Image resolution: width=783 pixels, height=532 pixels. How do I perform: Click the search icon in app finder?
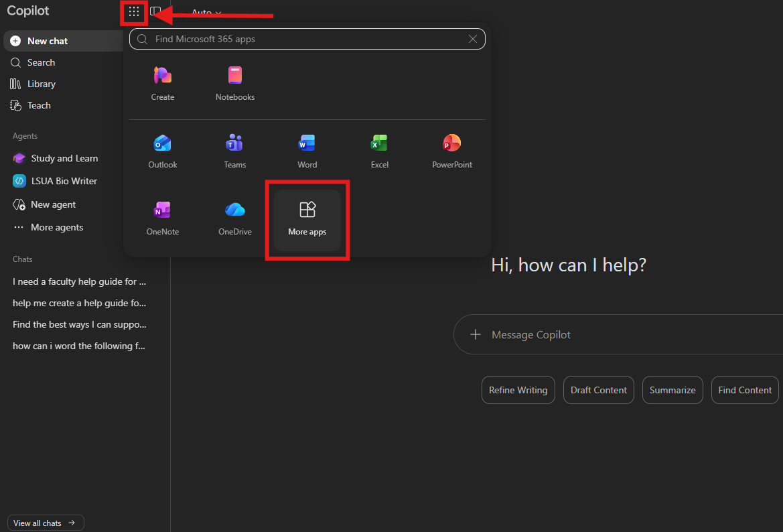[142, 39]
